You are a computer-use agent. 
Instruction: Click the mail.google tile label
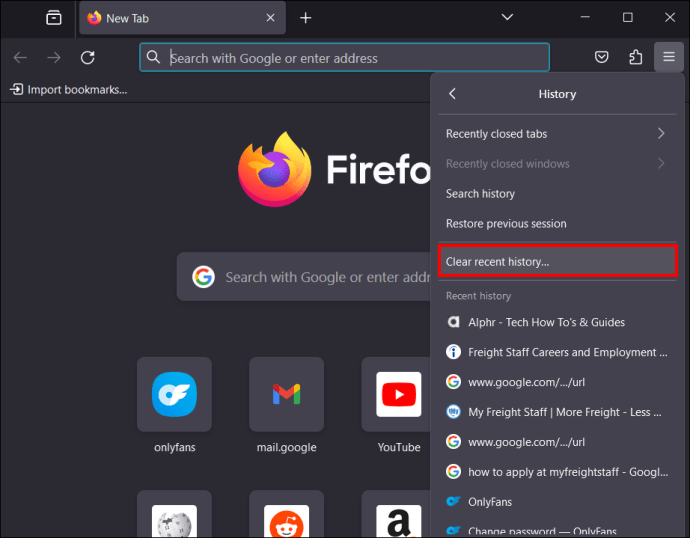(286, 447)
